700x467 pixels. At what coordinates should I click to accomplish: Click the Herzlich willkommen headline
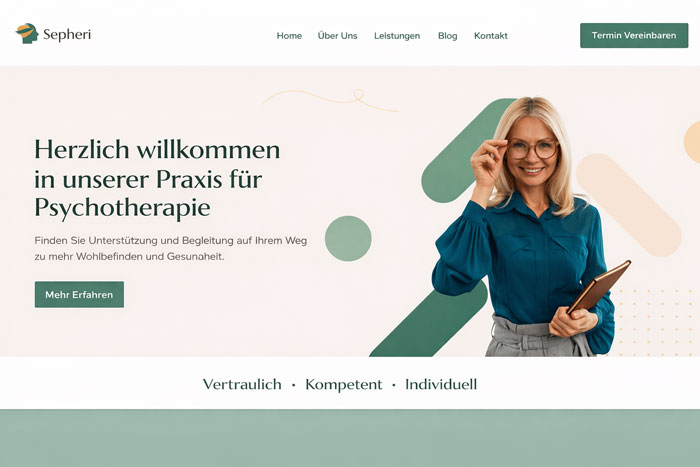tap(157, 178)
